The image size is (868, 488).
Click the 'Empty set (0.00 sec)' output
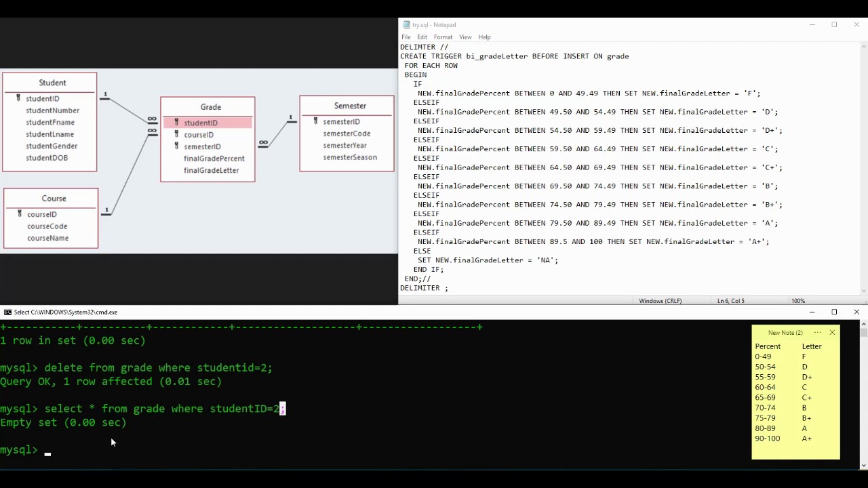click(x=63, y=422)
